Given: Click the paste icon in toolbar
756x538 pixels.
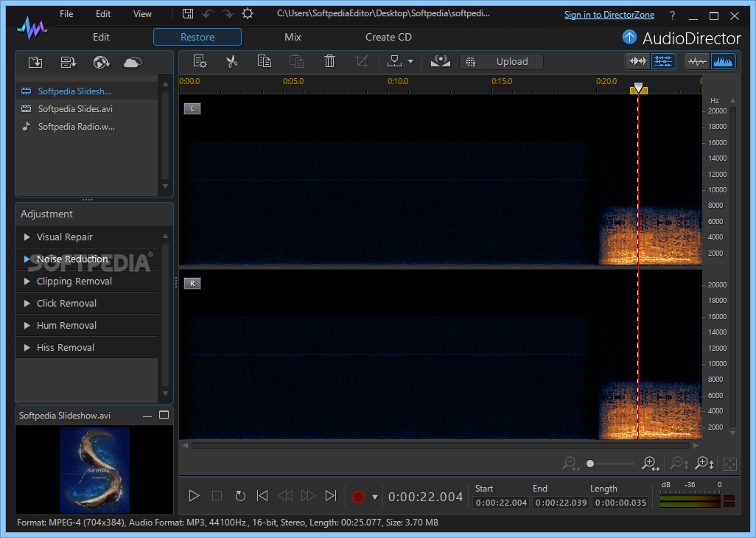Looking at the screenshot, I should tap(296, 61).
